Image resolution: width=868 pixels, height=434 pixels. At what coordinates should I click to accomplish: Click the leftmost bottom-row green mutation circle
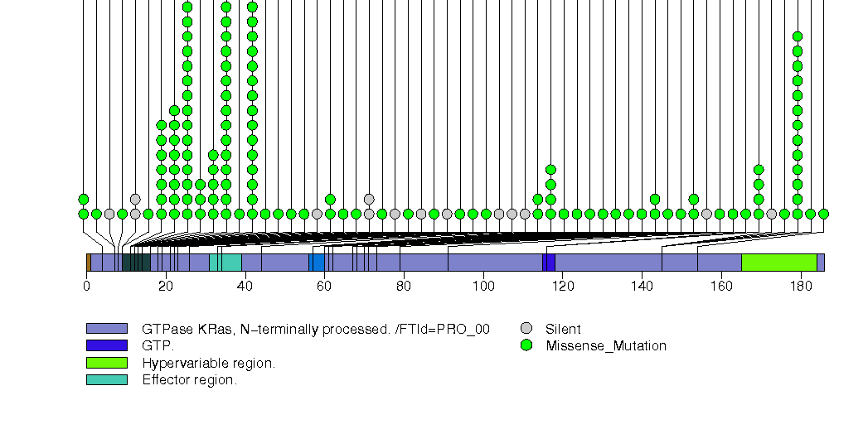coord(83,214)
